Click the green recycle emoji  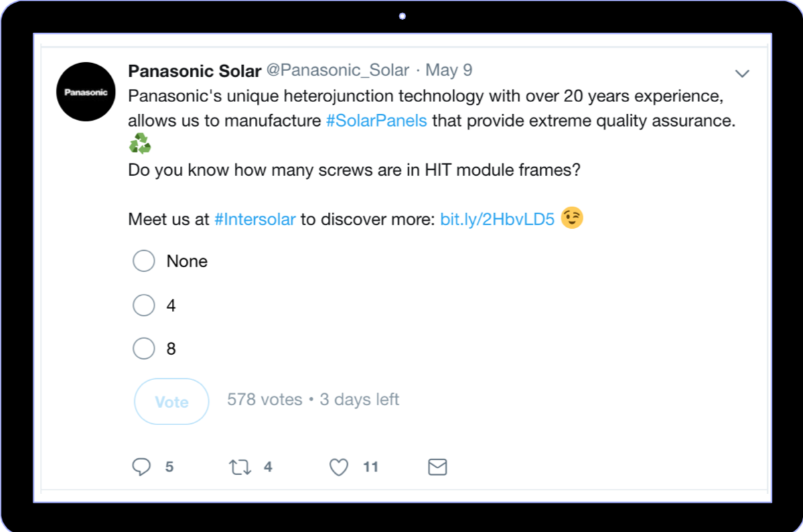[x=140, y=143]
